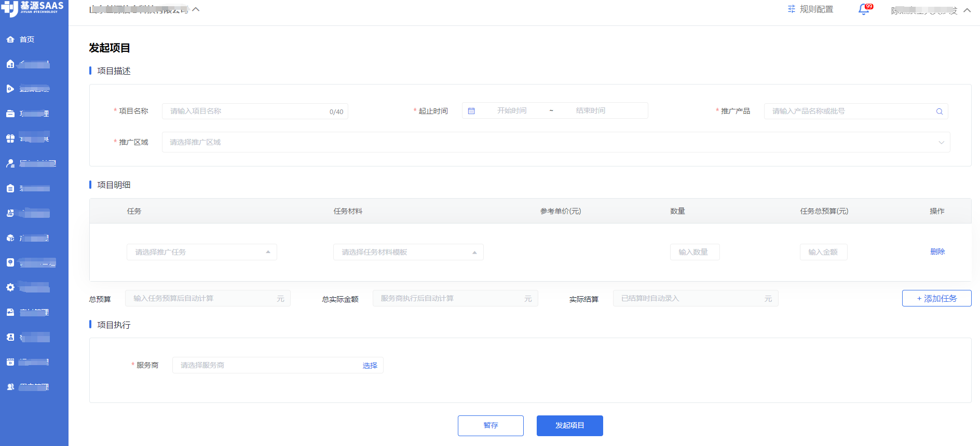
Task: Click the 任务总预算(元) column header
Action: pos(824,211)
